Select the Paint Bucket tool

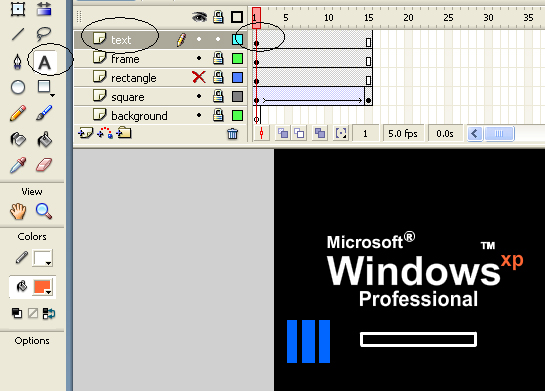[44, 139]
